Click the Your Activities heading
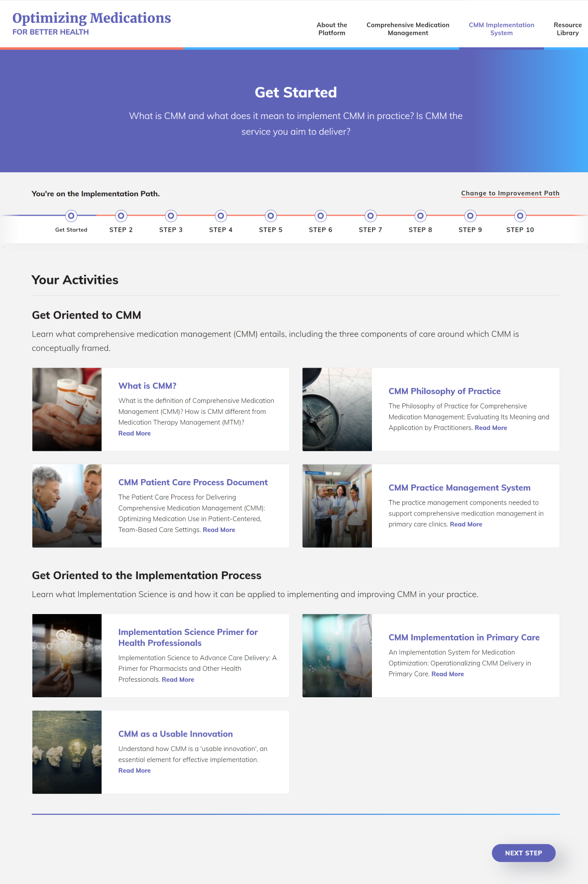The height and width of the screenshot is (884, 588). tap(75, 280)
